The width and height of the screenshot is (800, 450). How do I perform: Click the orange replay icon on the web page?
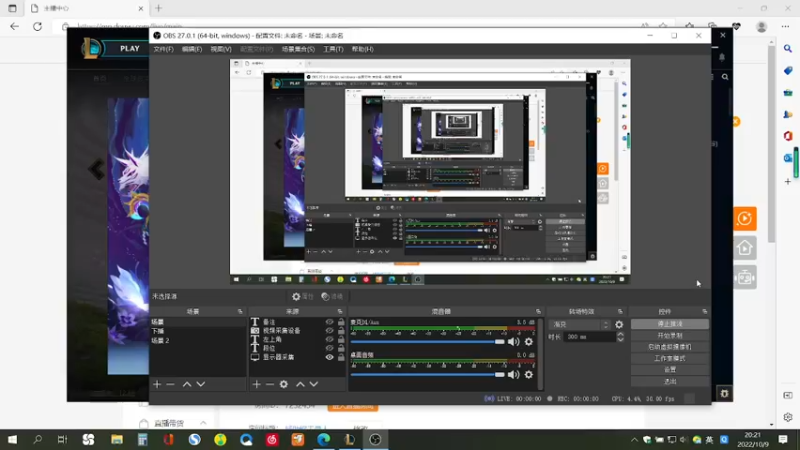[x=745, y=219]
